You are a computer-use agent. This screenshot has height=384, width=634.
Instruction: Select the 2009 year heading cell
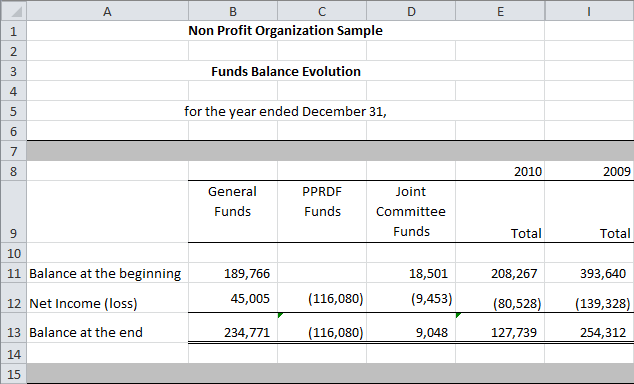click(589, 171)
